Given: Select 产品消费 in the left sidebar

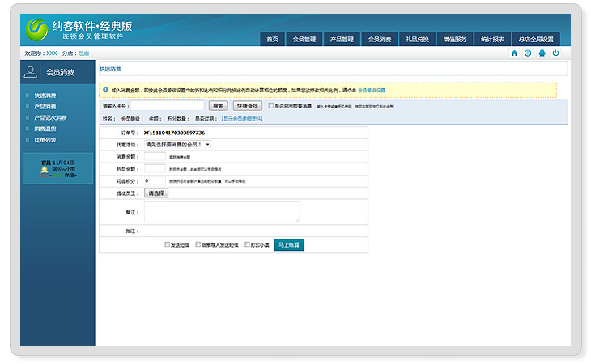Looking at the screenshot, I should click(x=45, y=106).
